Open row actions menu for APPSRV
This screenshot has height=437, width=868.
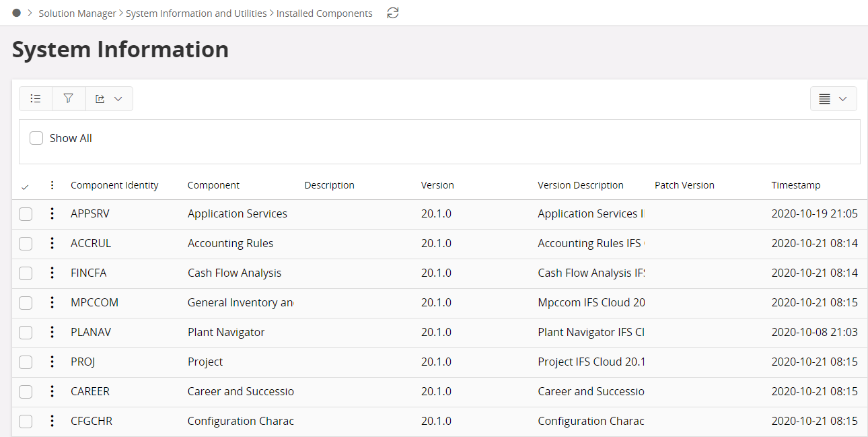pyautogui.click(x=52, y=213)
